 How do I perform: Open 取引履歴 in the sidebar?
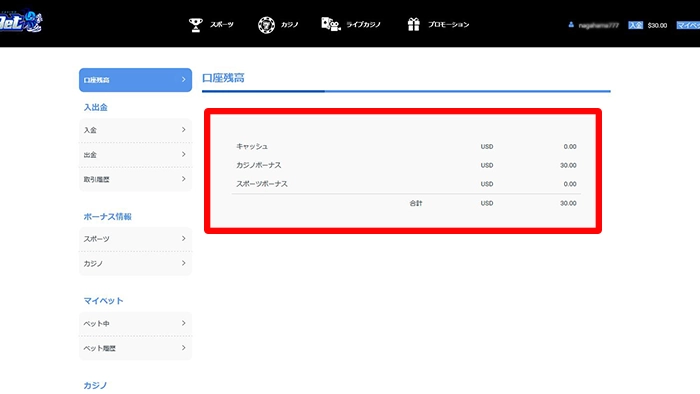pyautogui.click(x=135, y=179)
